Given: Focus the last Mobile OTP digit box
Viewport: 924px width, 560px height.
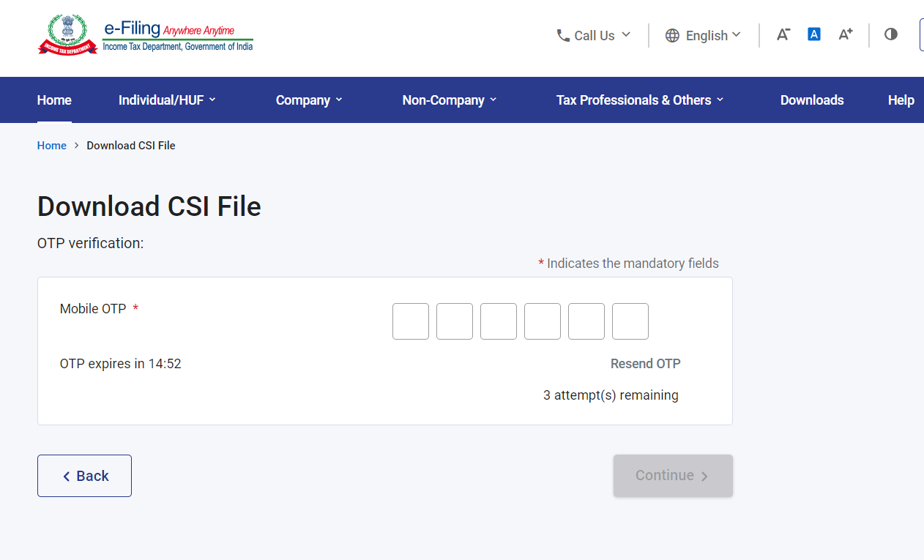Looking at the screenshot, I should click(x=630, y=321).
